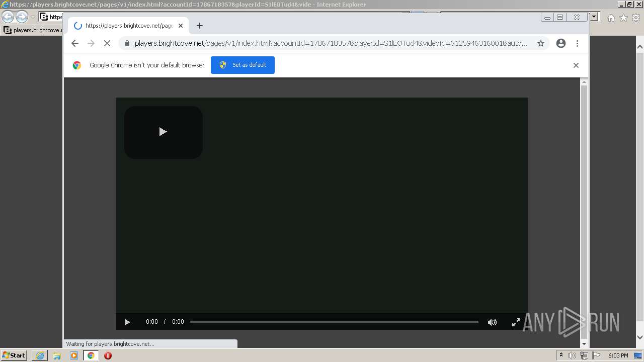Go forward in Chrome

click(x=91, y=43)
